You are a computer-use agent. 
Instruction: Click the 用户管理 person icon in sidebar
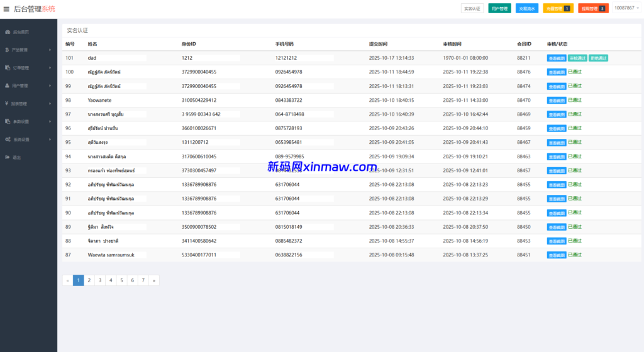click(x=7, y=85)
